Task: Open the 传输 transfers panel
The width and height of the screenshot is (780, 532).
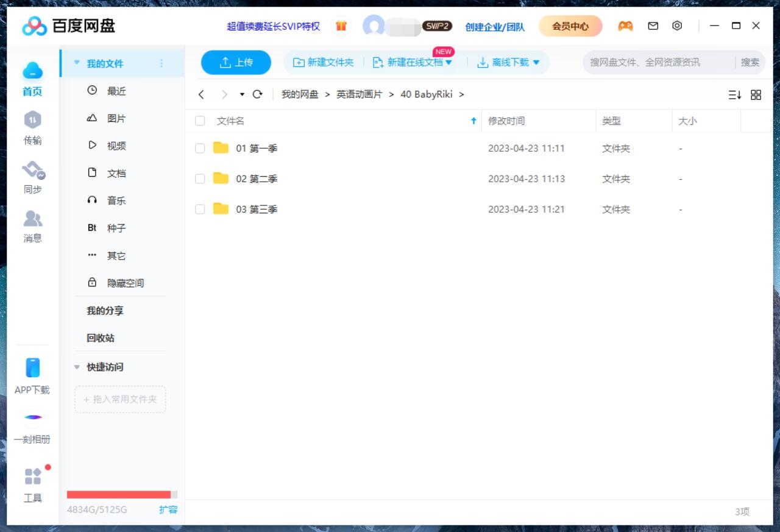Action: [32, 128]
